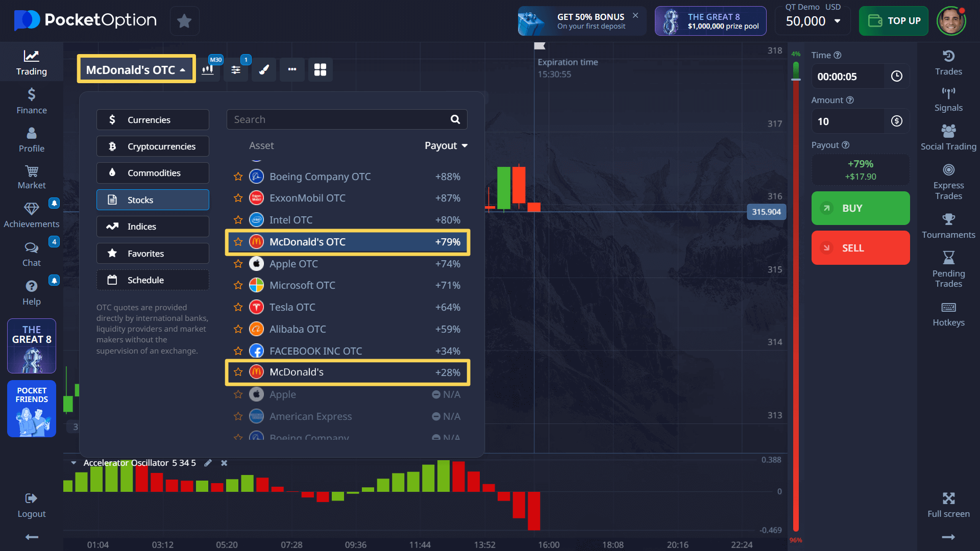This screenshot has height=551, width=980.
Task: Switch to the Indices category
Action: point(153,227)
